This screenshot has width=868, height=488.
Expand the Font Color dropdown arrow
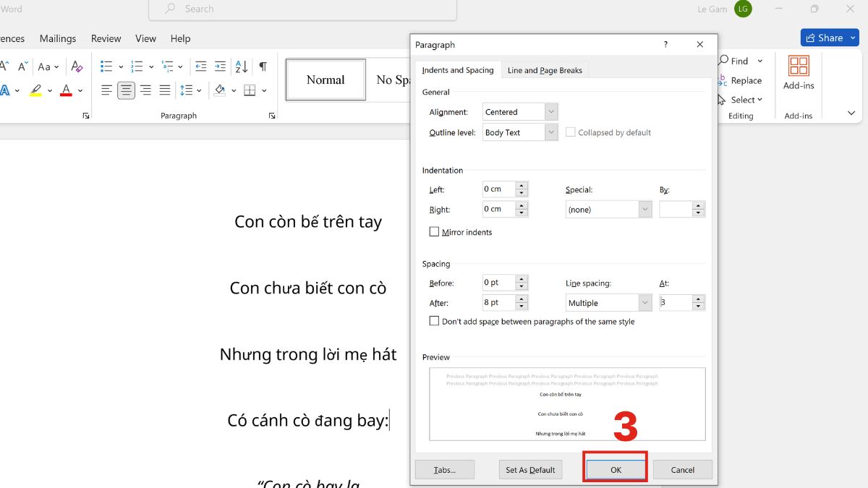[80, 90]
